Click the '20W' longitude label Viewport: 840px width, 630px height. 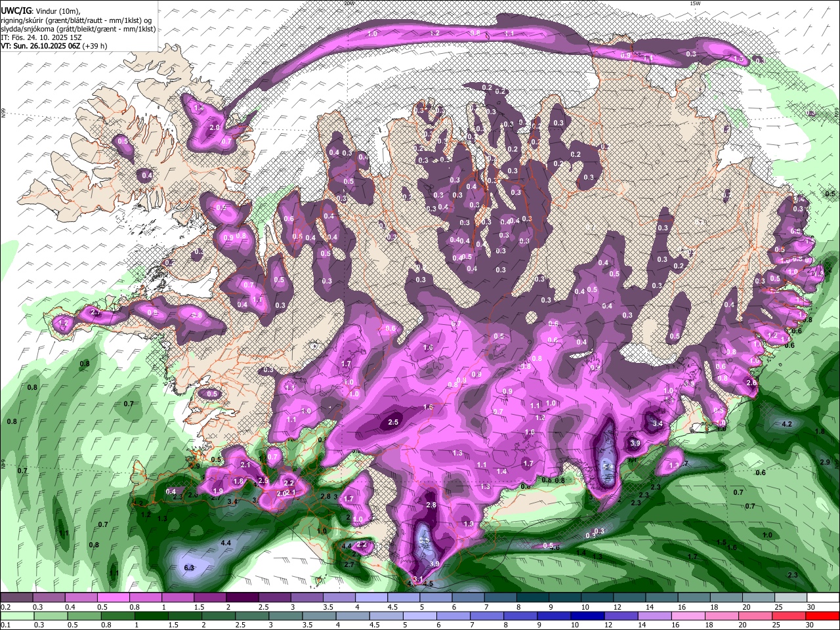pos(348,3)
